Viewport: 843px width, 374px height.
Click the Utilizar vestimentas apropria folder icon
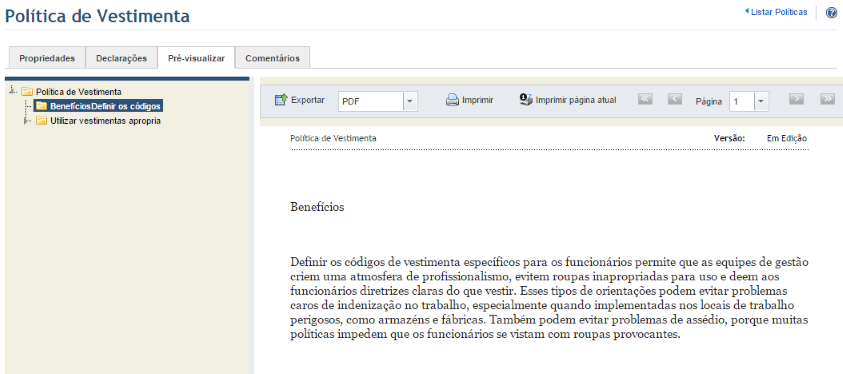tap(41, 121)
